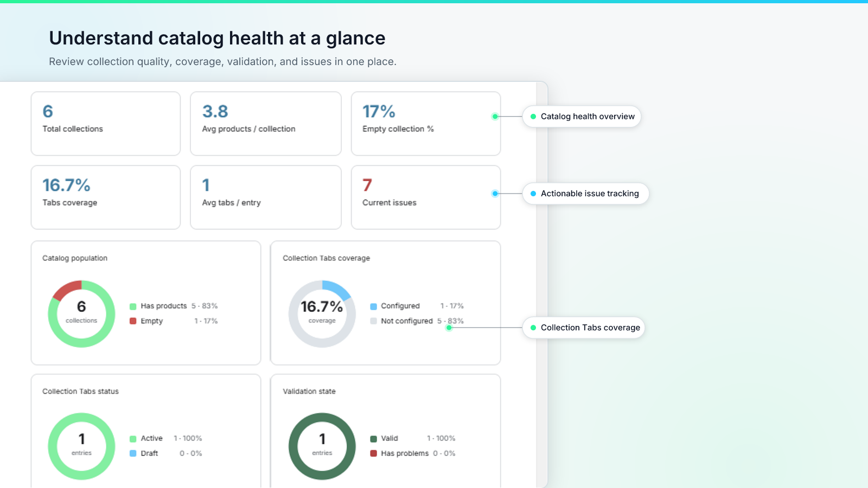Click the Catalog health overview callout
Image resolution: width=868 pixels, height=488 pixels.
pyautogui.click(x=582, y=117)
